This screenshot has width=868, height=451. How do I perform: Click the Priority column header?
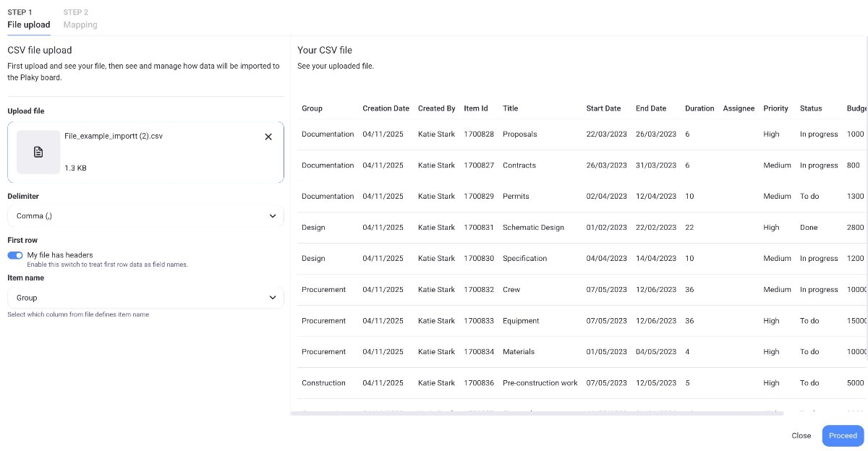775,108
